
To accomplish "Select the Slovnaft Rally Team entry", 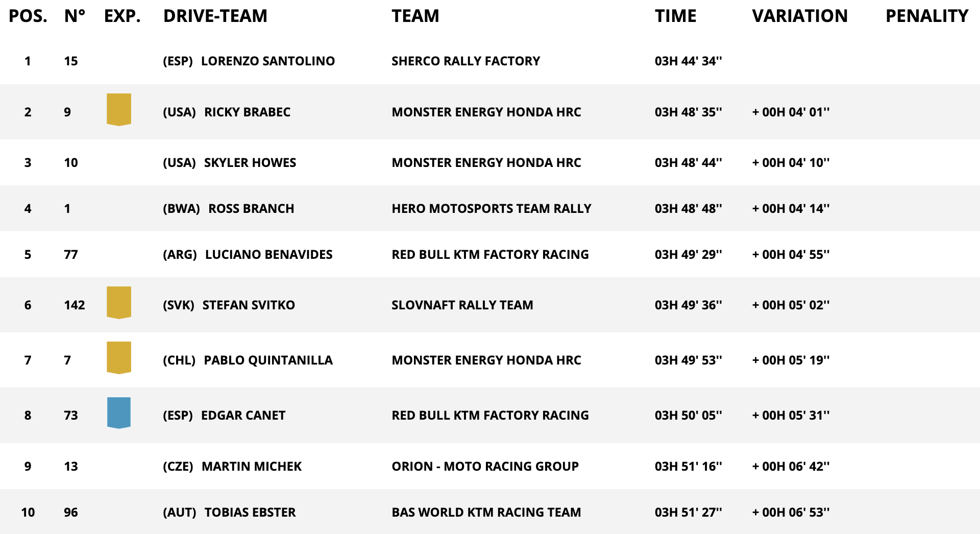I will pos(462,305).
